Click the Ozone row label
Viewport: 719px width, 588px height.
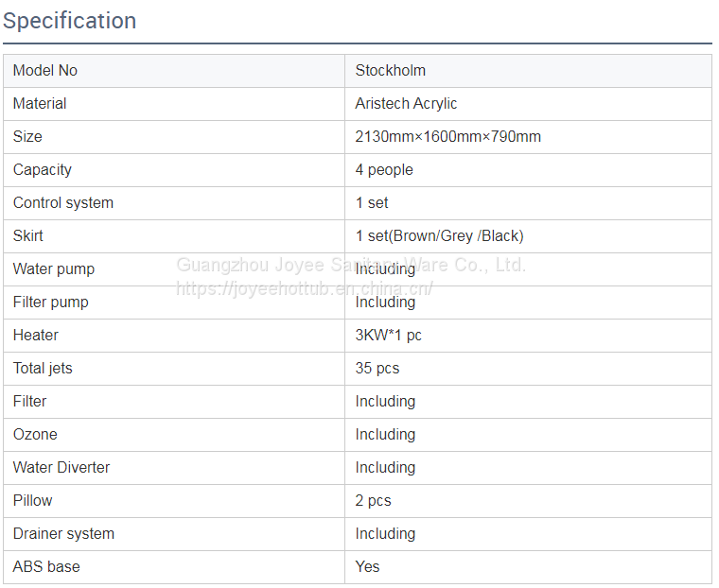tap(35, 435)
